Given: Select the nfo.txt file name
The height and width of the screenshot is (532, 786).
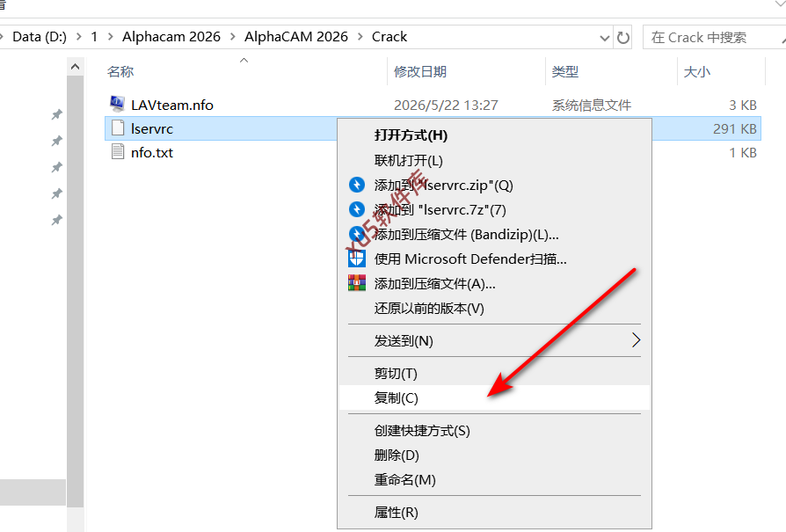Looking at the screenshot, I should tap(152, 152).
